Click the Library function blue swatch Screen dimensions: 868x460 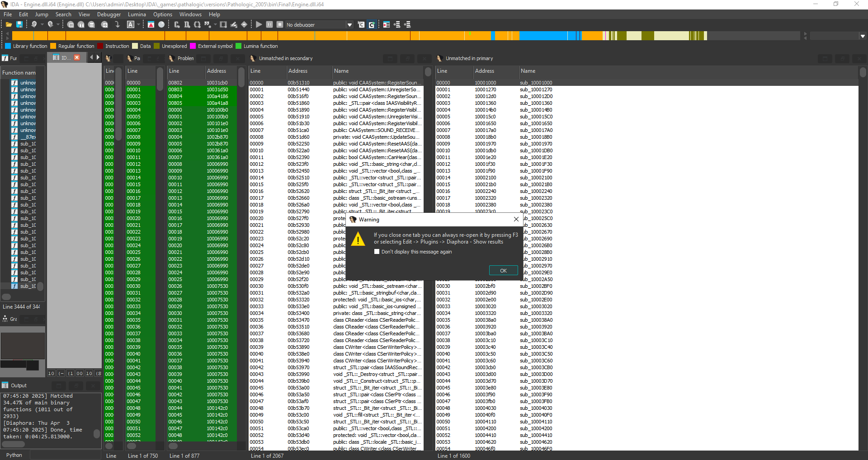8,46
